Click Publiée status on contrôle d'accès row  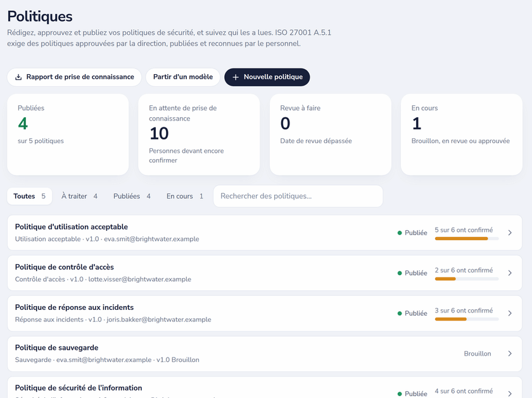(412, 273)
